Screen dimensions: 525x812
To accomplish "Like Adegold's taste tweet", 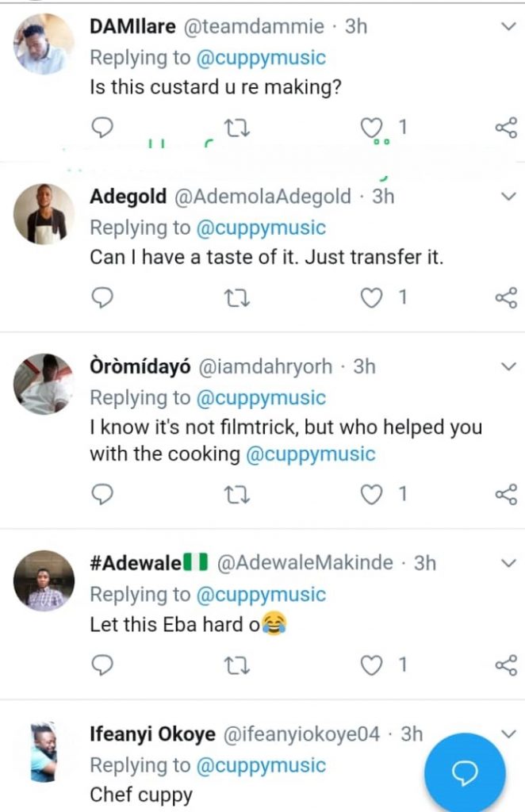I will click(372, 297).
